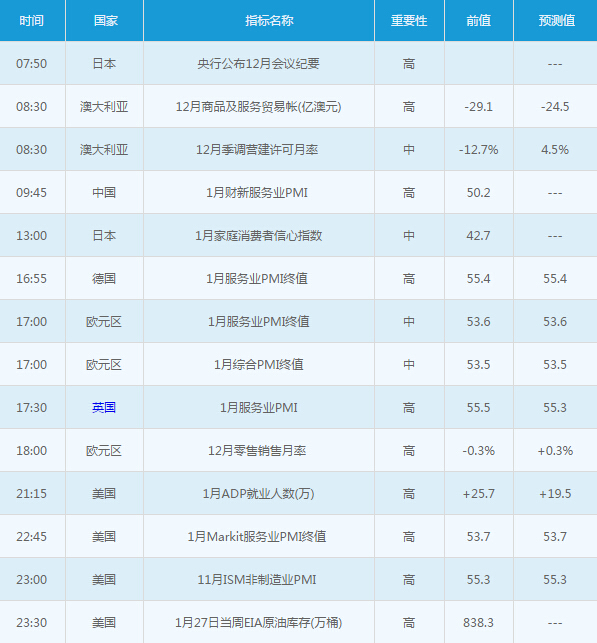597x643 pixels.
Task: Click the 指标名称 column header
Action: [269, 21]
